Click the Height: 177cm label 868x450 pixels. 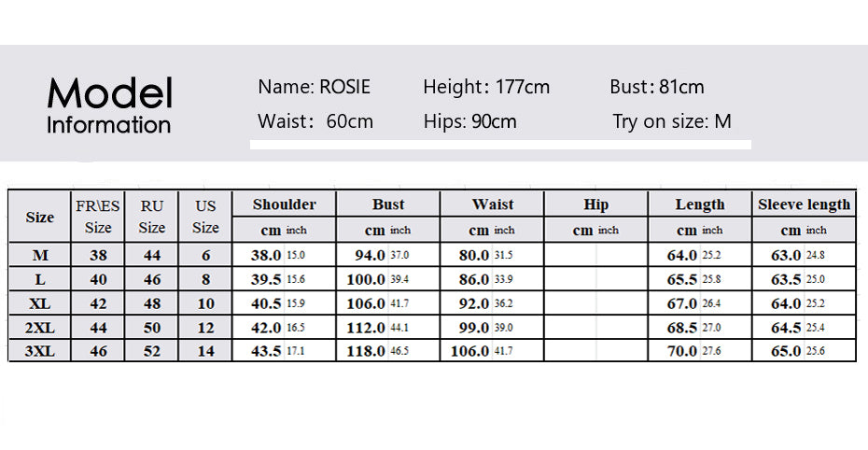tap(486, 88)
